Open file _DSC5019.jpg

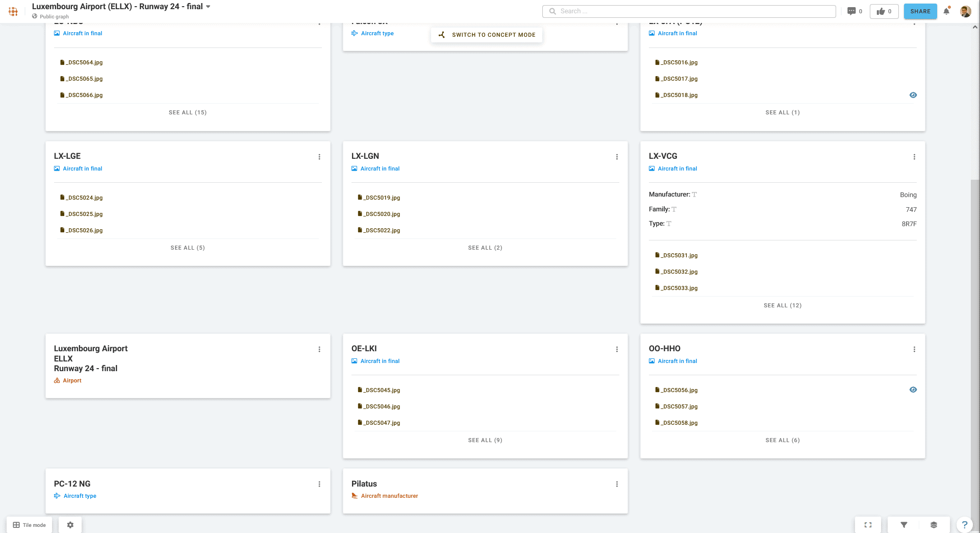pos(379,198)
